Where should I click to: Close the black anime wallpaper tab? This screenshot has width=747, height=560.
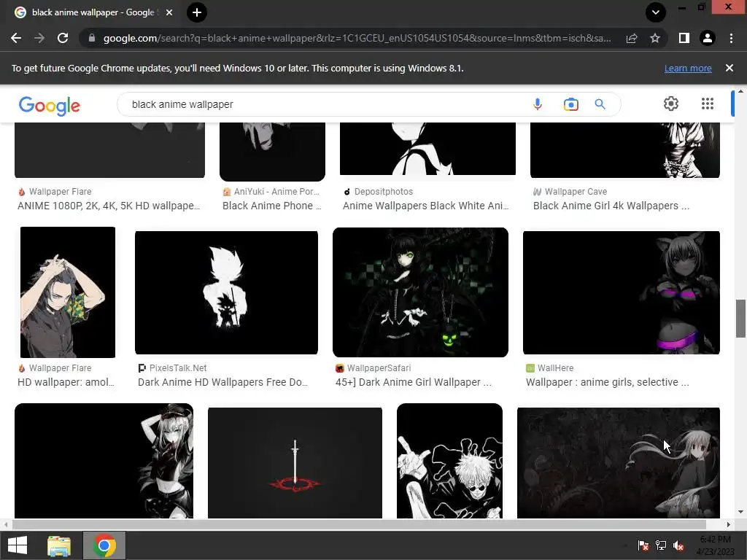[x=169, y=12]
